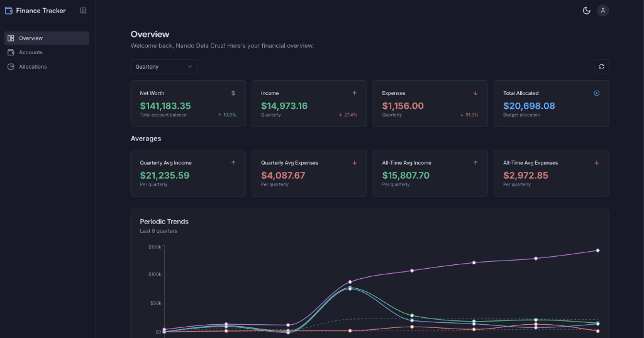This screenshot has width=644, height=338.
Task: Click the $15,807.70 all-time average income
Action: (x=406, y=176)
